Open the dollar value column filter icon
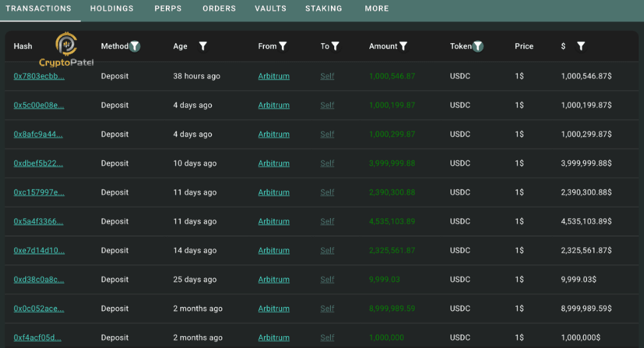The width and height of the screenshot is (644, 348). (x=581, y=46)
